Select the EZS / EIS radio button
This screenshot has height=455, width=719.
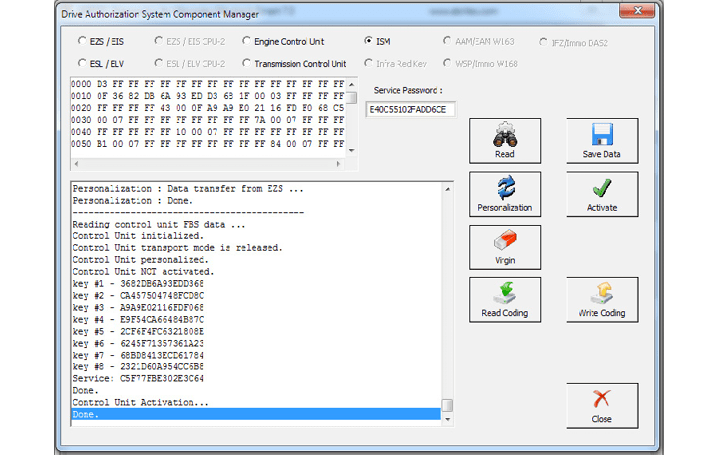pyautogui.click(x=82, y=42)
